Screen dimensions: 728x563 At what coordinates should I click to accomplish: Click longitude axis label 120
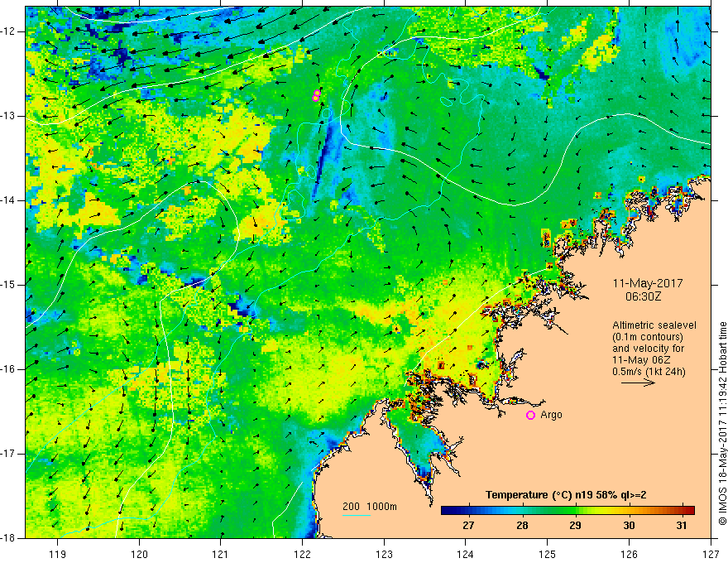click(x=139, y=554)
